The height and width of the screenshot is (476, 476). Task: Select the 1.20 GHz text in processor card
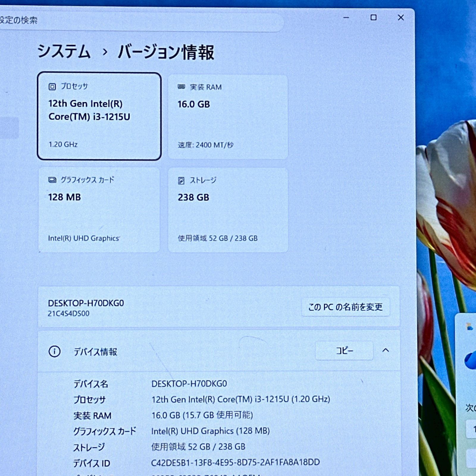(63, 145)
